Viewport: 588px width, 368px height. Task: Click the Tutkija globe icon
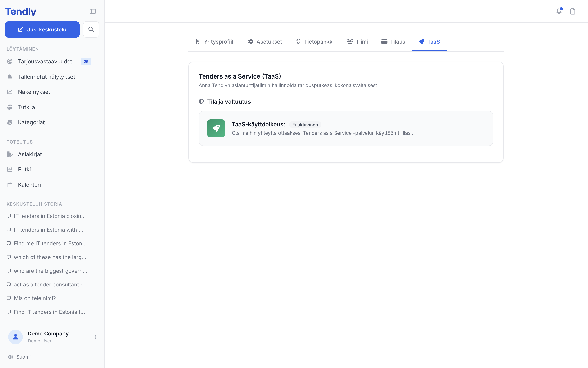10,107
